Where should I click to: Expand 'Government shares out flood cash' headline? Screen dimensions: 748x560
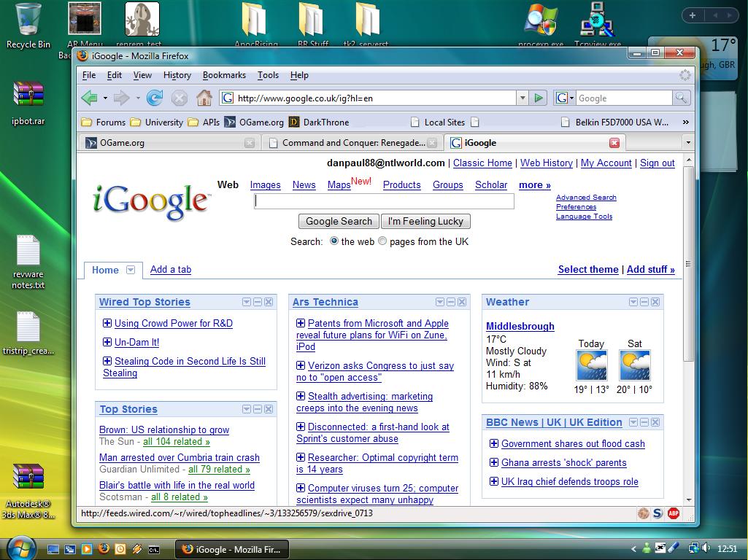pyautogui.click(x=494, y=444)
